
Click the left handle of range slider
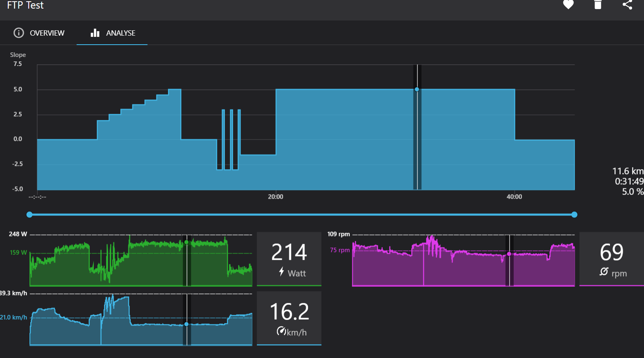click(x=29, y=215)
